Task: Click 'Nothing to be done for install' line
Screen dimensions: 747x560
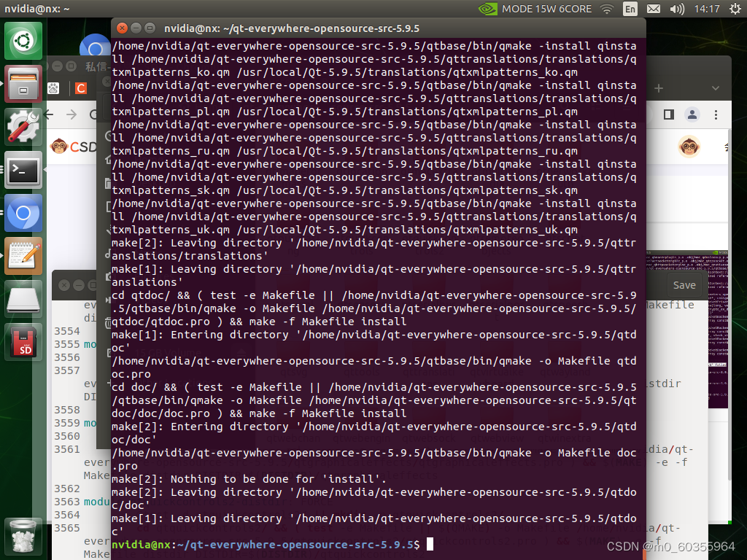Action: (x=248, y=479)
